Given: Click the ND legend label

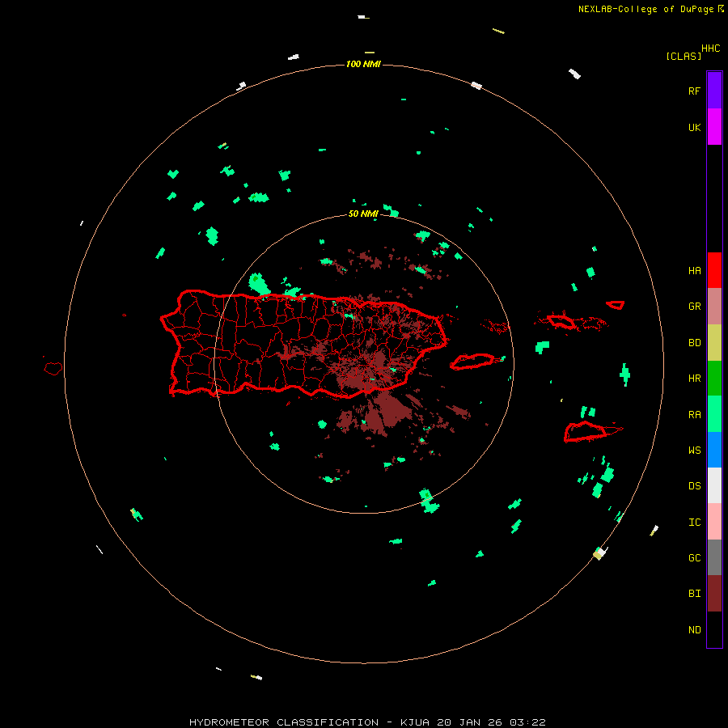Looking at the screenshot, I should coord(694,630).
